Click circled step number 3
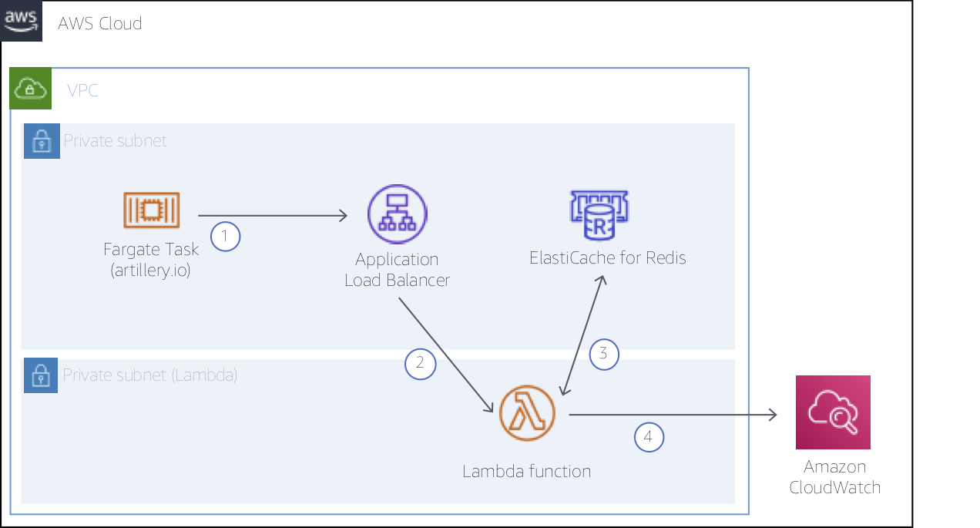The height and width of the screenshot is (528, 980). pyautogui.click(x=604, y=354)
